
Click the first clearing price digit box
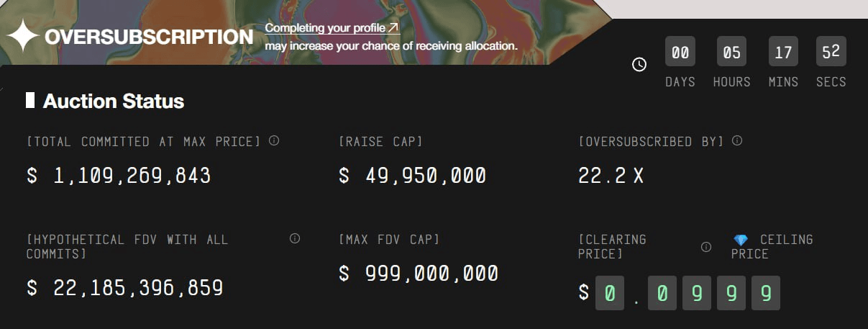point(610,293)
